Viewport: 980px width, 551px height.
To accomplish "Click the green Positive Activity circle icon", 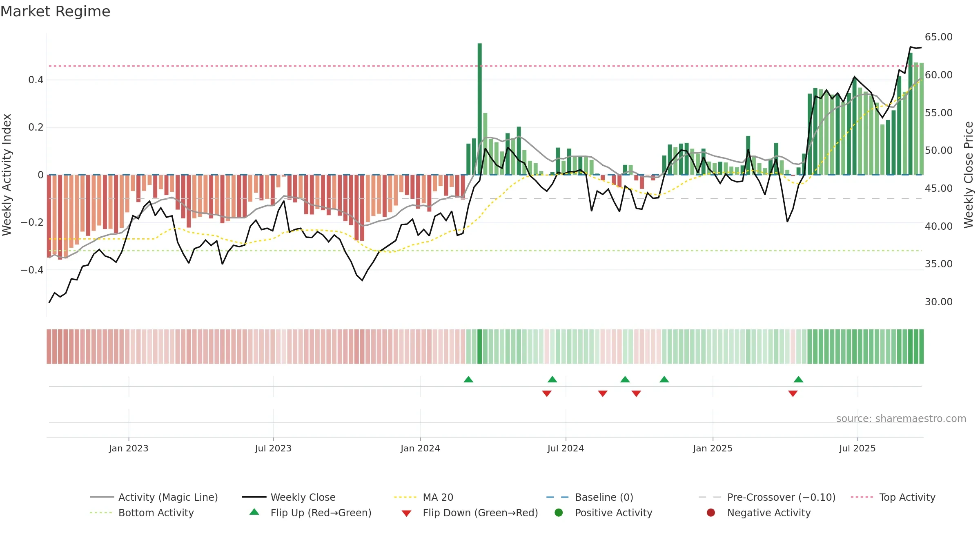I will [559, 513].
